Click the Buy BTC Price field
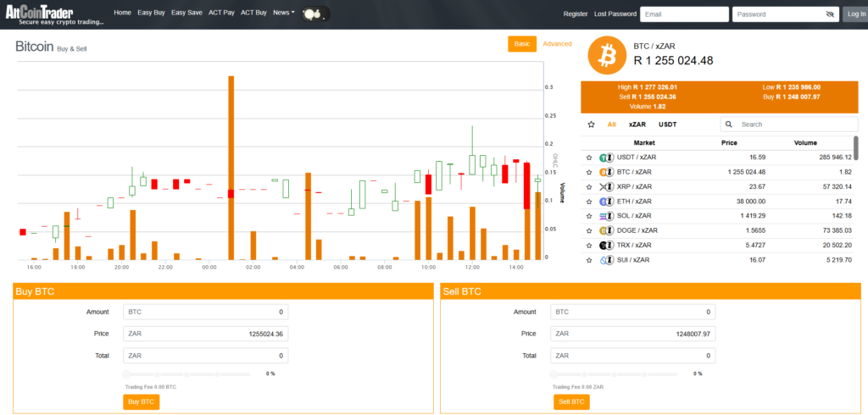 205,334
